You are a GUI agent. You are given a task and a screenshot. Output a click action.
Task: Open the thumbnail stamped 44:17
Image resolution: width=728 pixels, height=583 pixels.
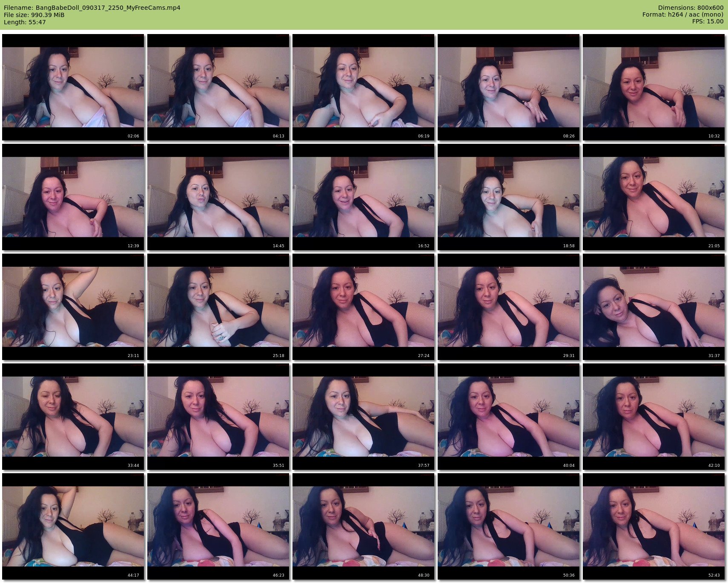(x=73, y=526)
